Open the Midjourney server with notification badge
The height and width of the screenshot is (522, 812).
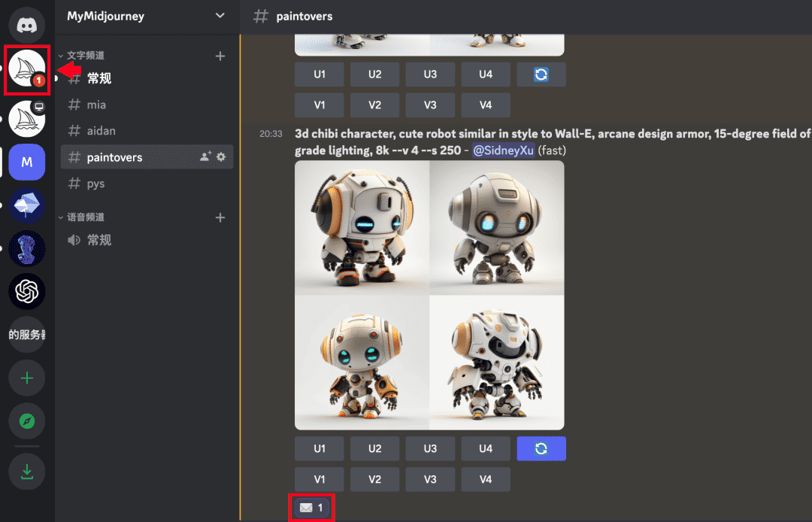tap(27, 69)
